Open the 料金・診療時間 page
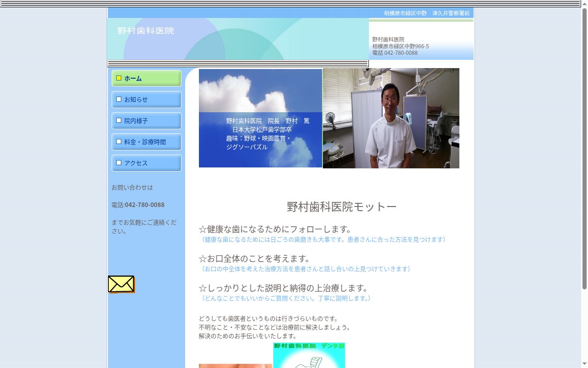The width and height of the screenshot is (588, 368). pyautogui.click(x=147, y=142)
